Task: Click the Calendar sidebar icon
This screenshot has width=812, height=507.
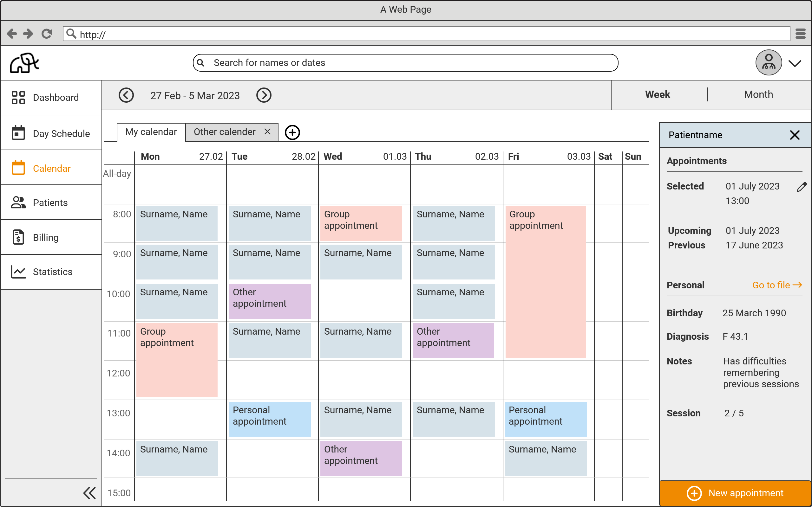Action: pos(18,168)
